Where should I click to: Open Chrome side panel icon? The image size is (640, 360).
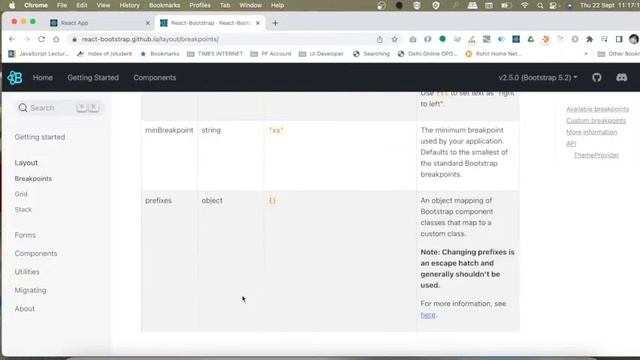(x=619, y=39)
